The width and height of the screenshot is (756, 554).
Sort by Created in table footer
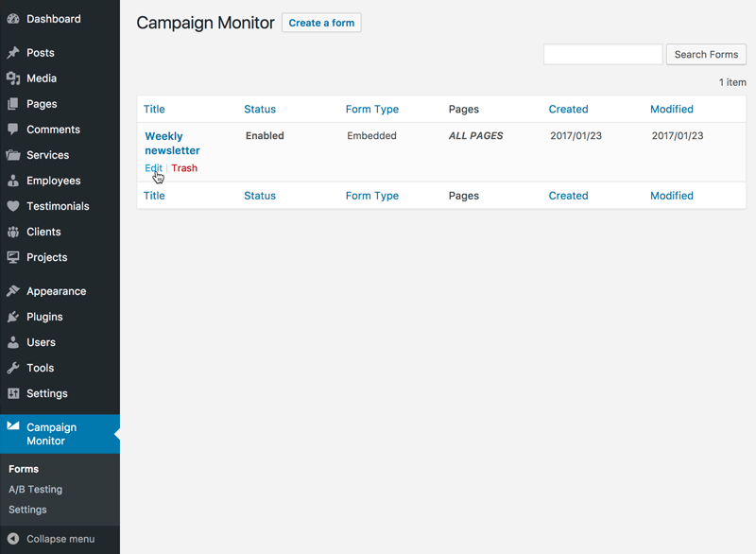(x=569, y=196)
